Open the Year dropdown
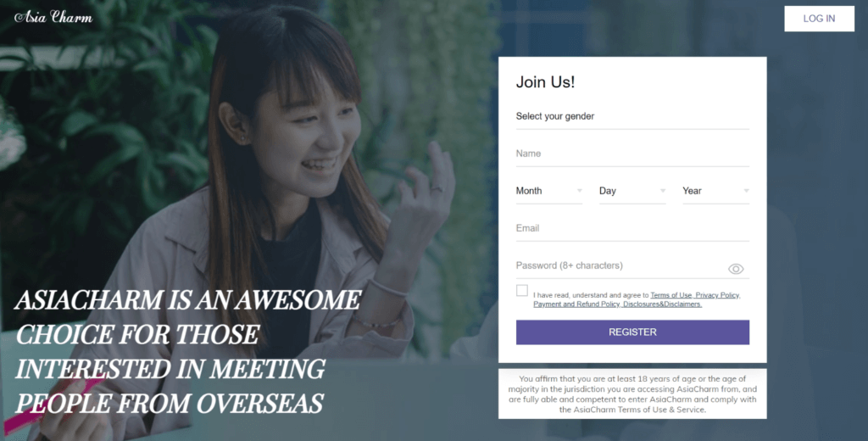868x441 pixels. 715,191
